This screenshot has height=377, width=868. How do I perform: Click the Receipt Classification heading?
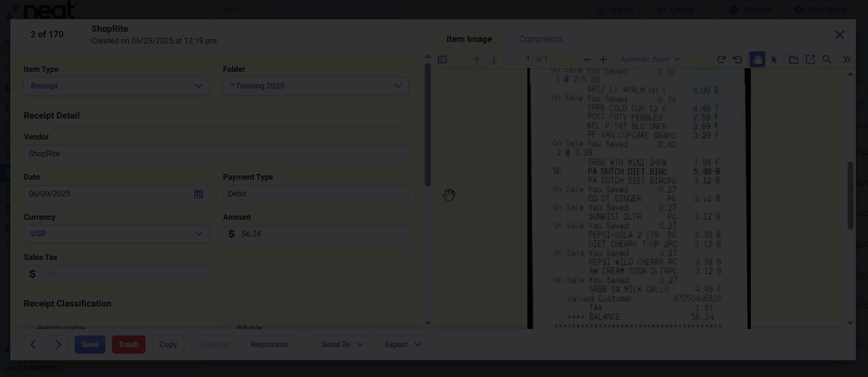coord(68,304)
